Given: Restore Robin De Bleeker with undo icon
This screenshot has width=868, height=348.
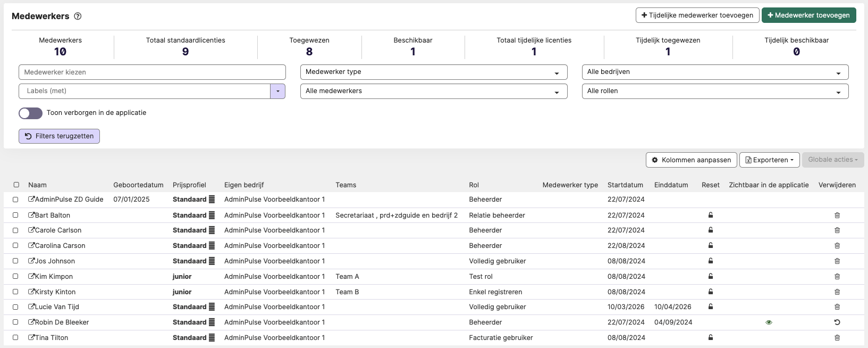Looking at the screenshot, I should pyautogui.click(x=837, y=322).
